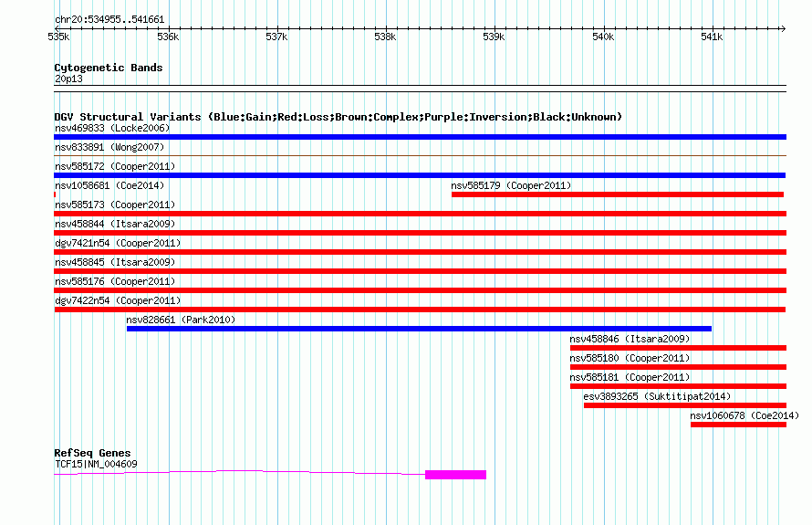This screenshot has width=812, height=525.
Task: Click the 535k ruler tick label
Action: point(58,37)
